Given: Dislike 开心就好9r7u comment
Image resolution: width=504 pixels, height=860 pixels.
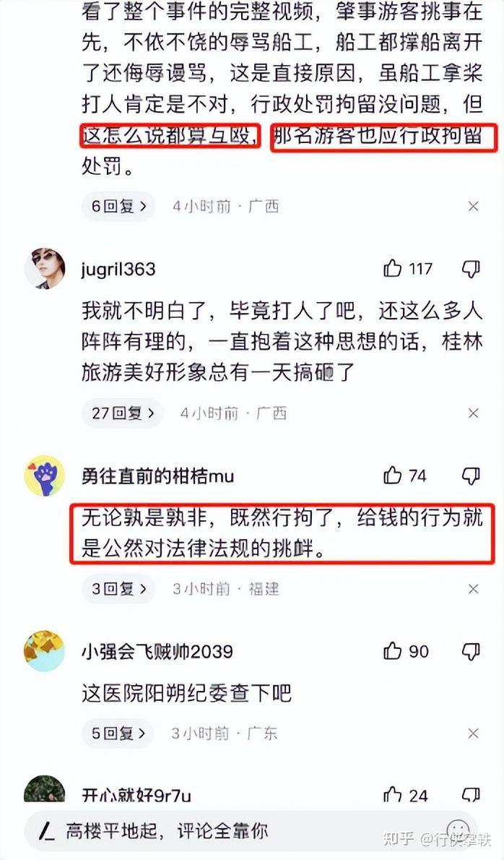Looking at the screenshot, I should coord(471,795).
